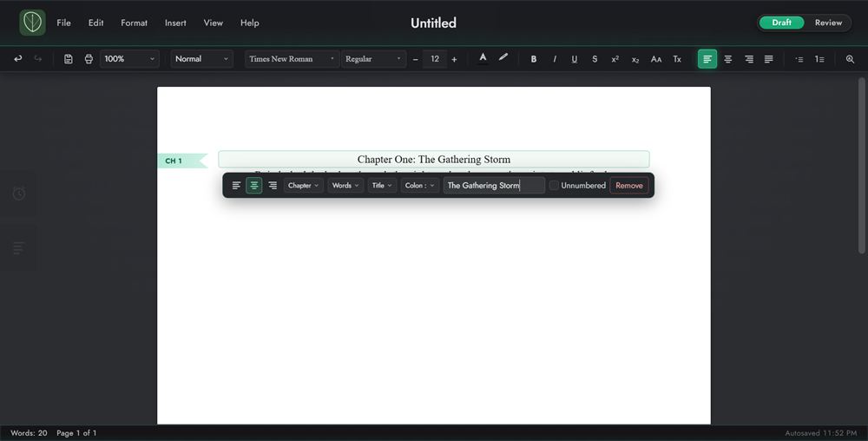868x441 pixels.
Task: Open the Normal paragraph style dropdown
Action: tap(202, 59)
